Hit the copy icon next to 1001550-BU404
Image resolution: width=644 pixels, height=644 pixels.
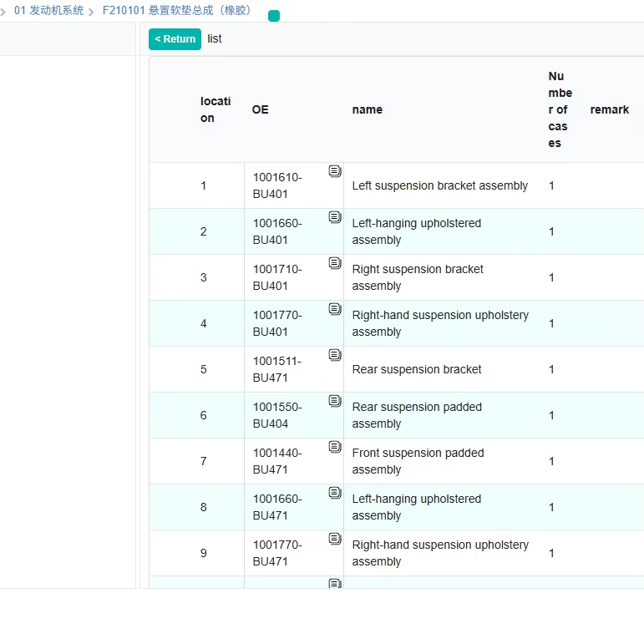[335, 401]
